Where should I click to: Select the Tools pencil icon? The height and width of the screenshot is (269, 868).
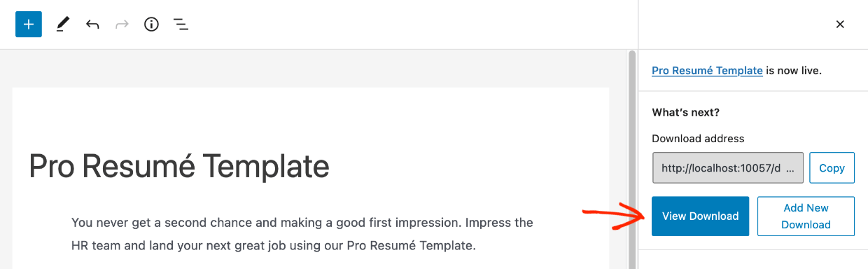[x=63, y=25]
